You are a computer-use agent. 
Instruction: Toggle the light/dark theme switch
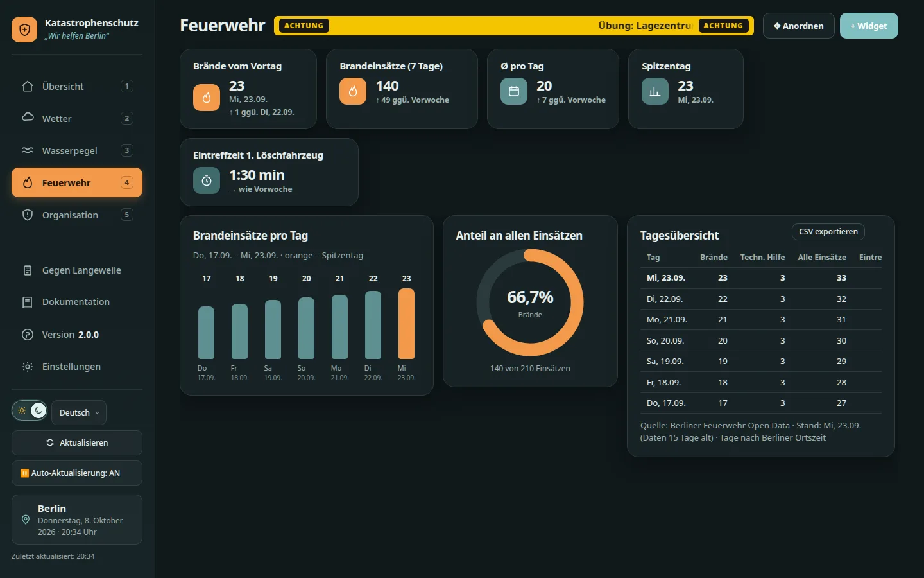30,410
